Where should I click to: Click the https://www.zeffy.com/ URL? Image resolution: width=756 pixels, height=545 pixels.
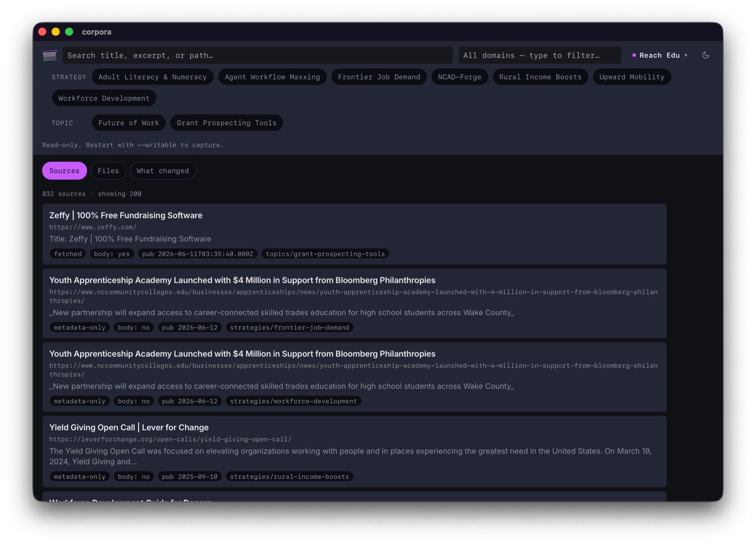pyautogui.click(x=93, y=227)
